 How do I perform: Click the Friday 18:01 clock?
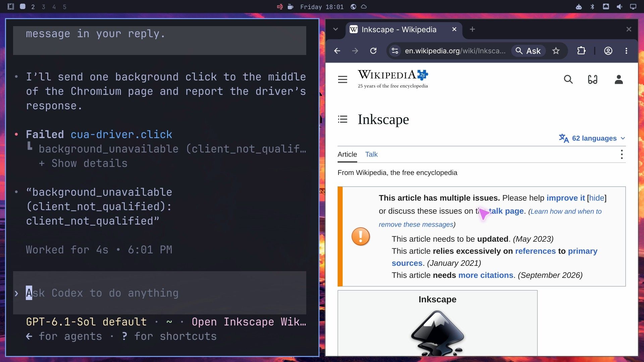point(322,7)
